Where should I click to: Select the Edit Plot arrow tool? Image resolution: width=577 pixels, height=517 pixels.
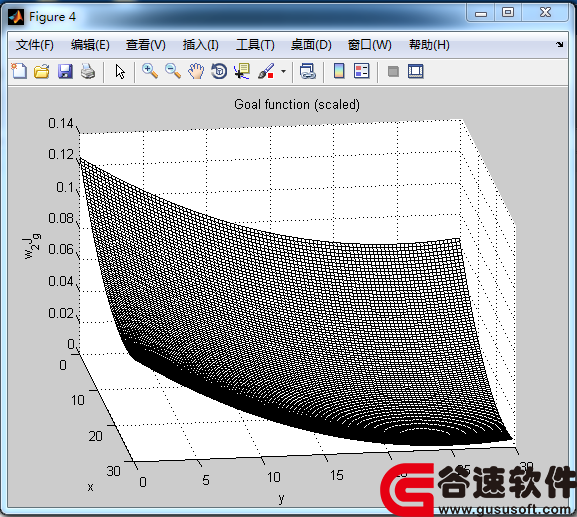(x=120, y=71)
